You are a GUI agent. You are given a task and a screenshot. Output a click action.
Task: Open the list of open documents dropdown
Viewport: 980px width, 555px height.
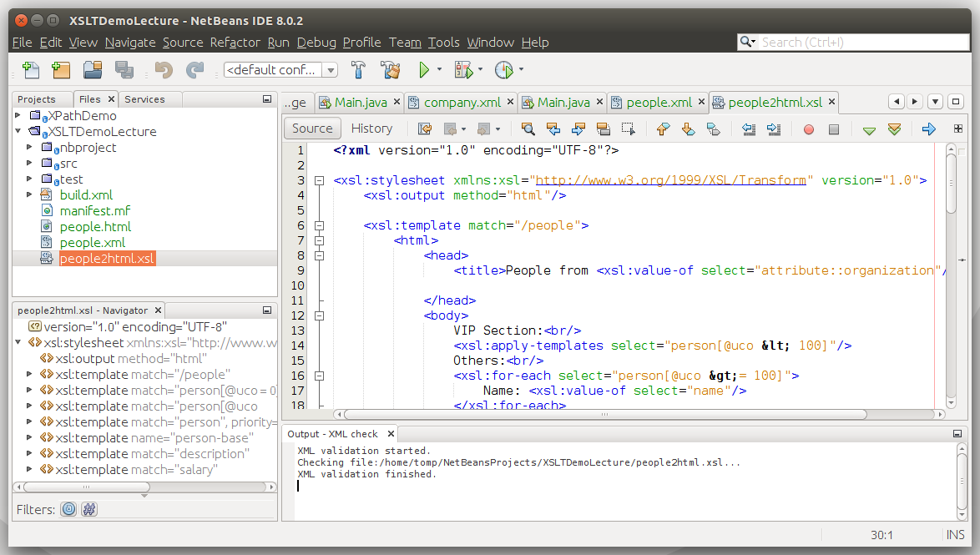[x=935, y=101]
